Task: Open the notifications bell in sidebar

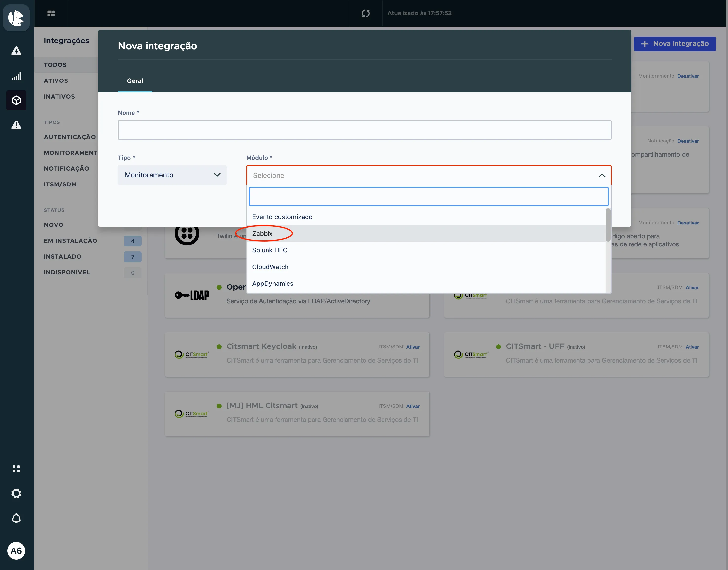Action: (16, 518)
